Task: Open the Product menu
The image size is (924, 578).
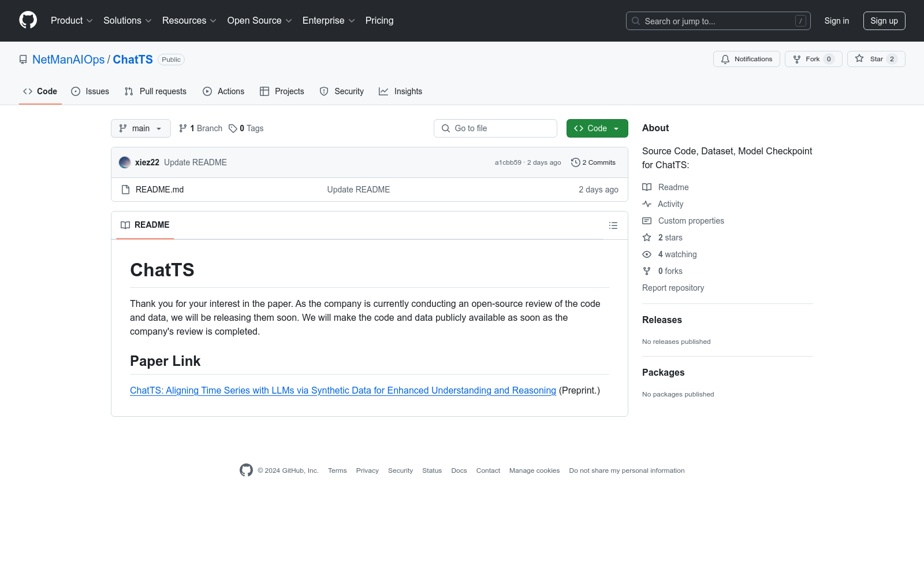Action: [72, 21]
